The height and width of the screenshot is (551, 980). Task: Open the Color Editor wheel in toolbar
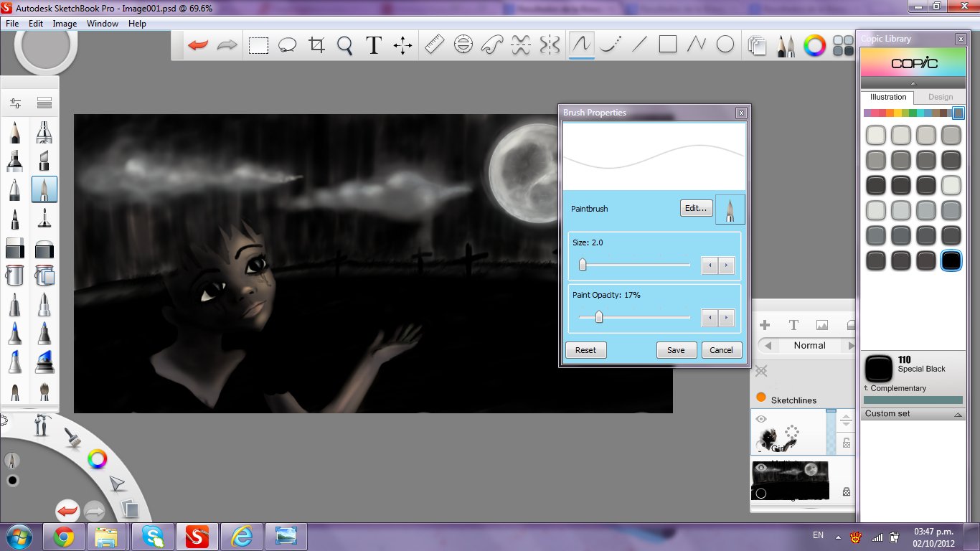coord(814,45)
